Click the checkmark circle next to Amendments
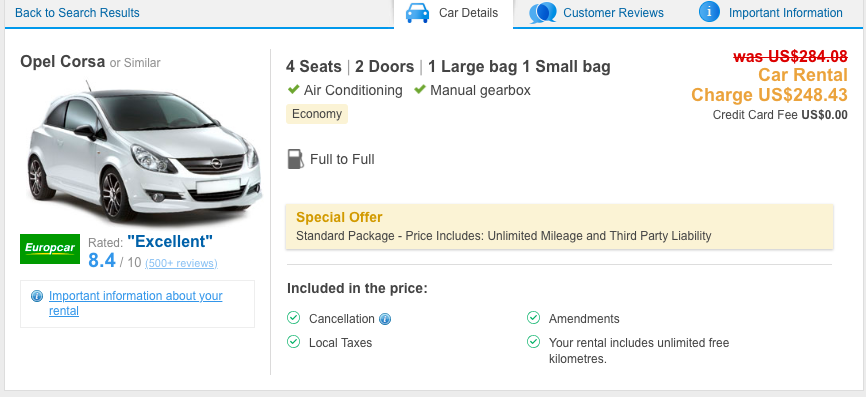Image resolution: width=866 pixels, height=397 pixels. click(x=533, y=317)
